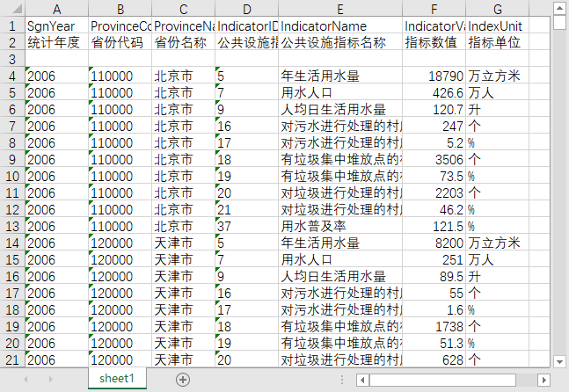Click empty cell A3
This screenshot has width=569, height=392.
[x=56, y=59]
